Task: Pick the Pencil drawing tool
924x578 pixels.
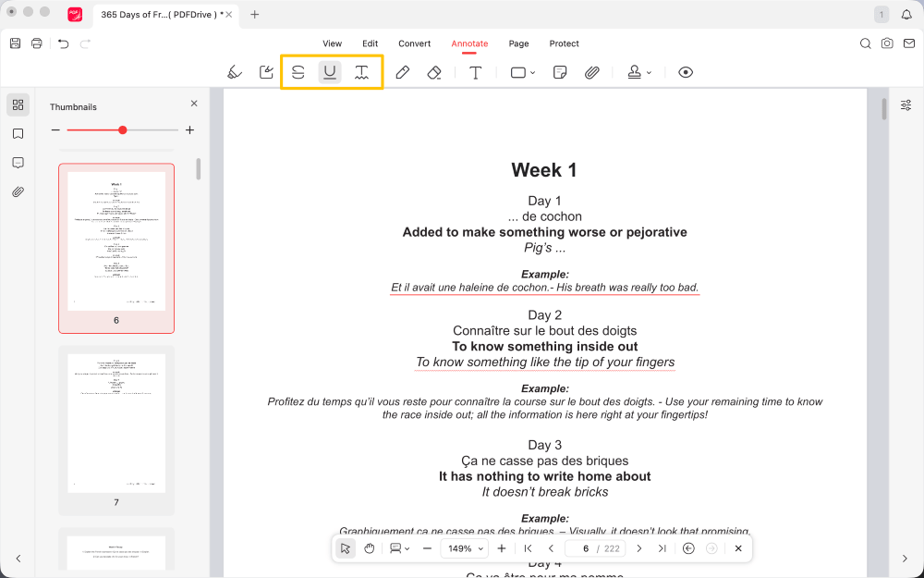Action: [402, 72]
